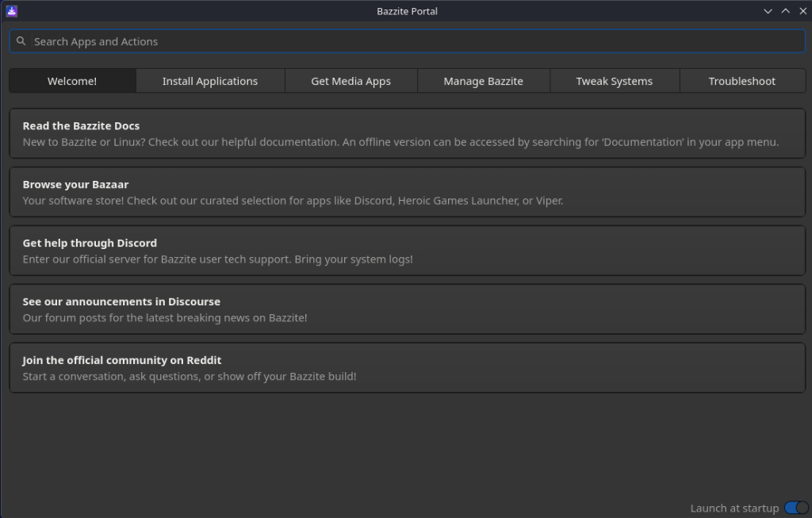Switch to the Welcome! tab
812x518 pixels.
tap(72, 81)
